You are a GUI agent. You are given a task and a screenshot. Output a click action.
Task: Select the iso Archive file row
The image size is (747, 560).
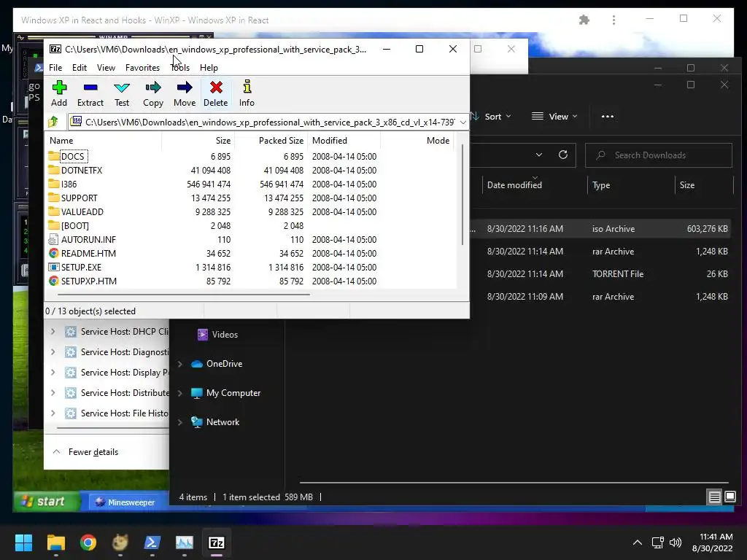pyautogui.click(x=602, y=228)
